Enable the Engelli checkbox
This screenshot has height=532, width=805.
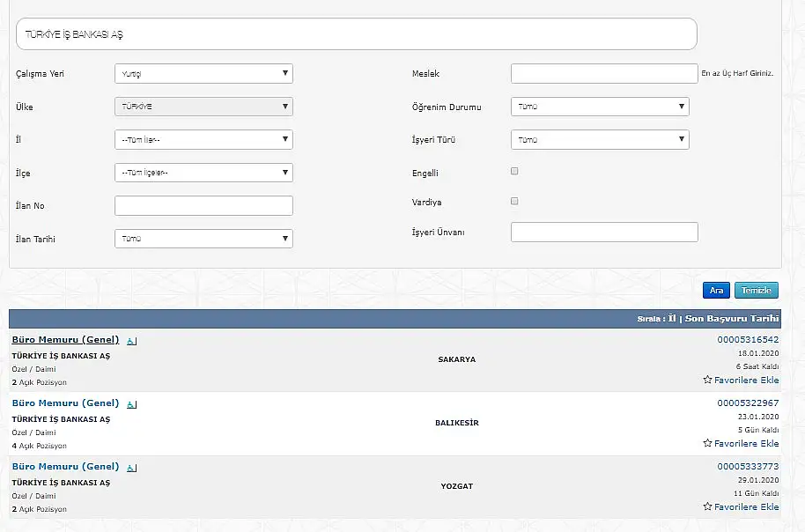pos(514,171)
